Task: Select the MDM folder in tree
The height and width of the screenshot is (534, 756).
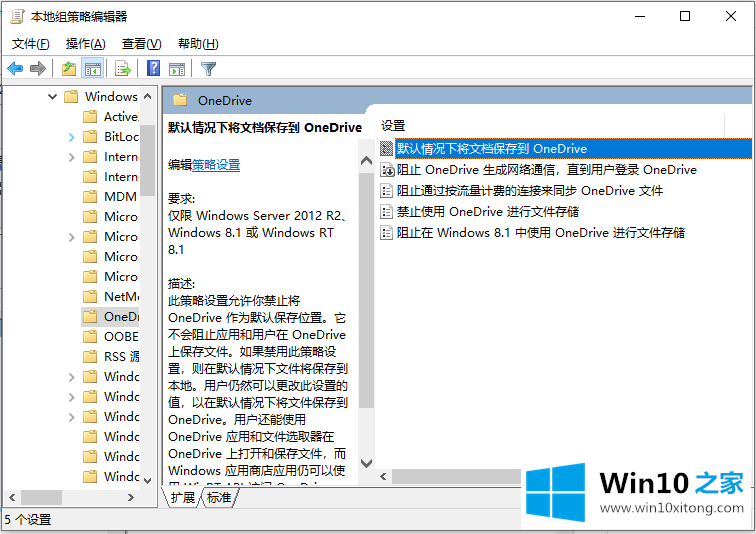Action: 110,197
